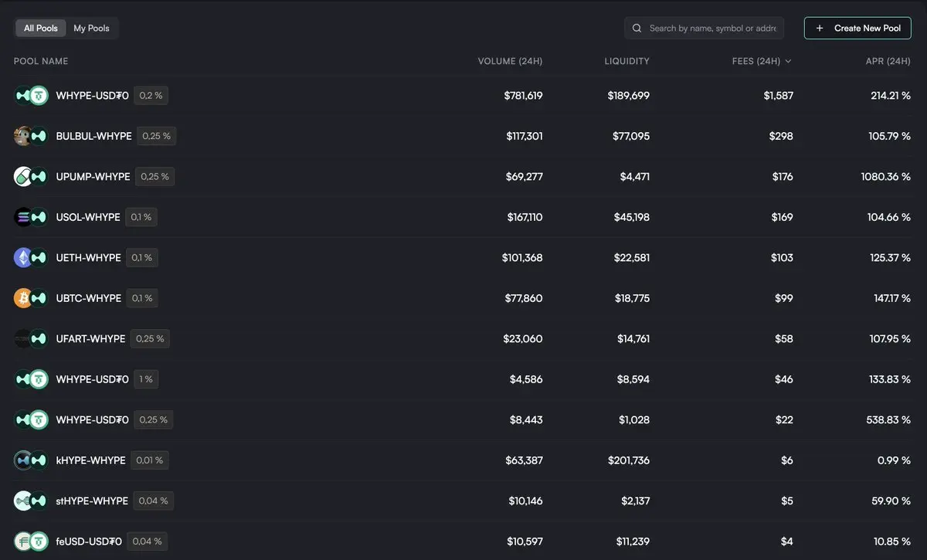The image size is (927, 560).
Task: Click the USOL-WHYPE Solana token icon
Action: (23, 217)
